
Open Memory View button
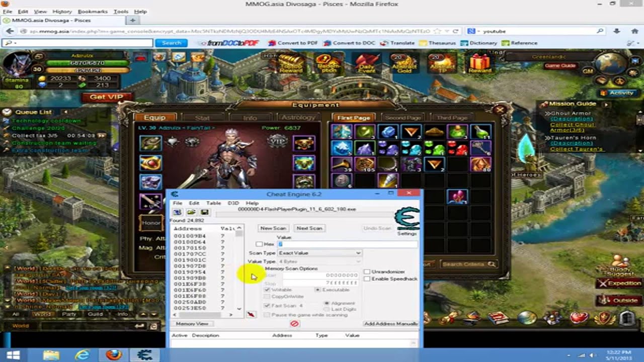point(192,324)
